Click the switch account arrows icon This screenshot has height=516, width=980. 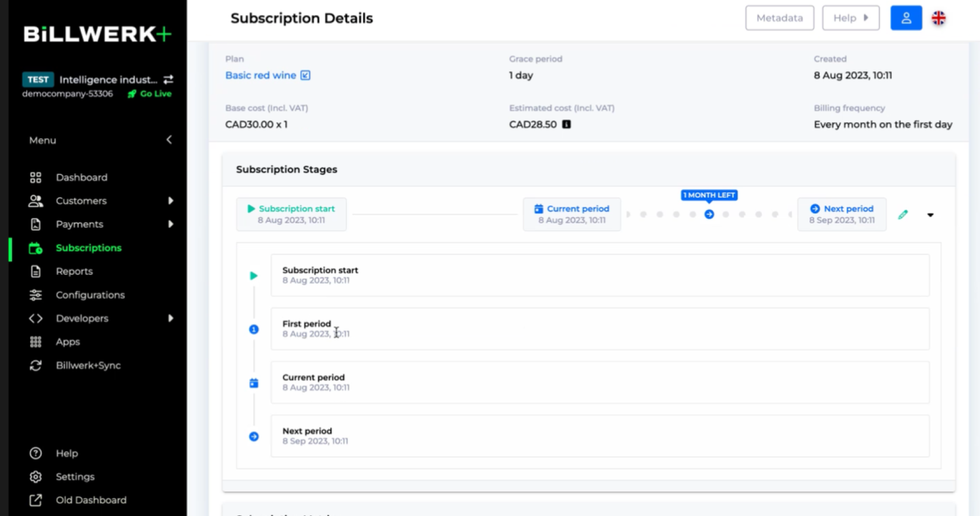(x=169, y=79)
